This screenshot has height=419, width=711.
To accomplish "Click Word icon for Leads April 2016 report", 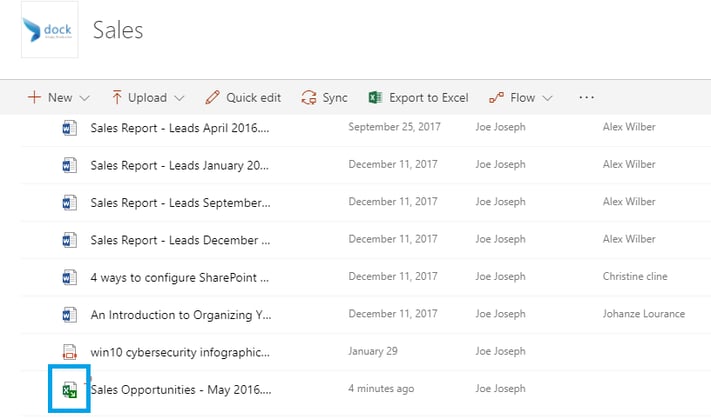I will point(69,127).
